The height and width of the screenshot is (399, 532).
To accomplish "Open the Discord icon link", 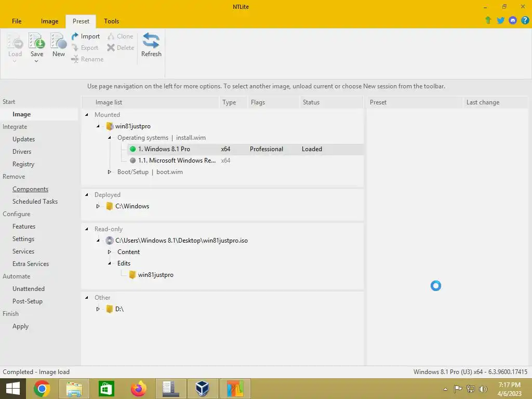I will click(x=513, y=20).
